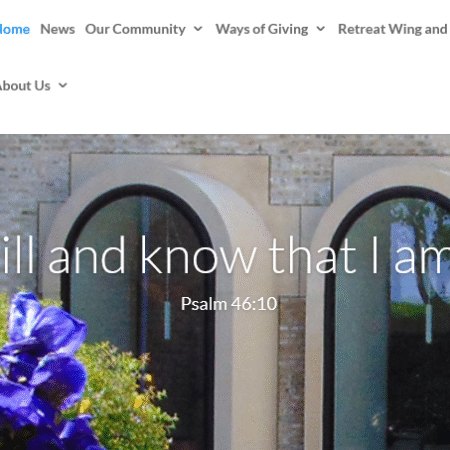Viewport: 450px width, 450px height.
Task: Expand the Ways of Giving chevron arrow
Action: [321, 29]
